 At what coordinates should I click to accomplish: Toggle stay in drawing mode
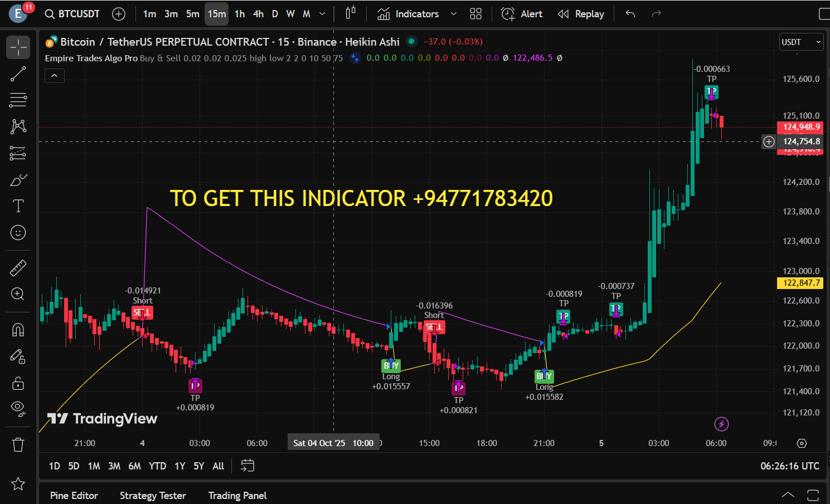[18, 356]
